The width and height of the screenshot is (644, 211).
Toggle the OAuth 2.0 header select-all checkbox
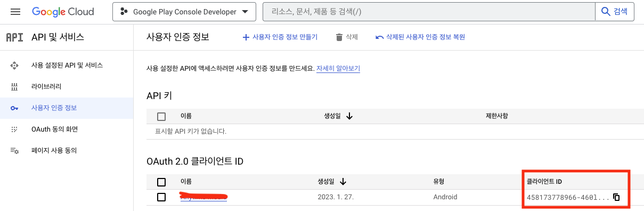point(161,182)
